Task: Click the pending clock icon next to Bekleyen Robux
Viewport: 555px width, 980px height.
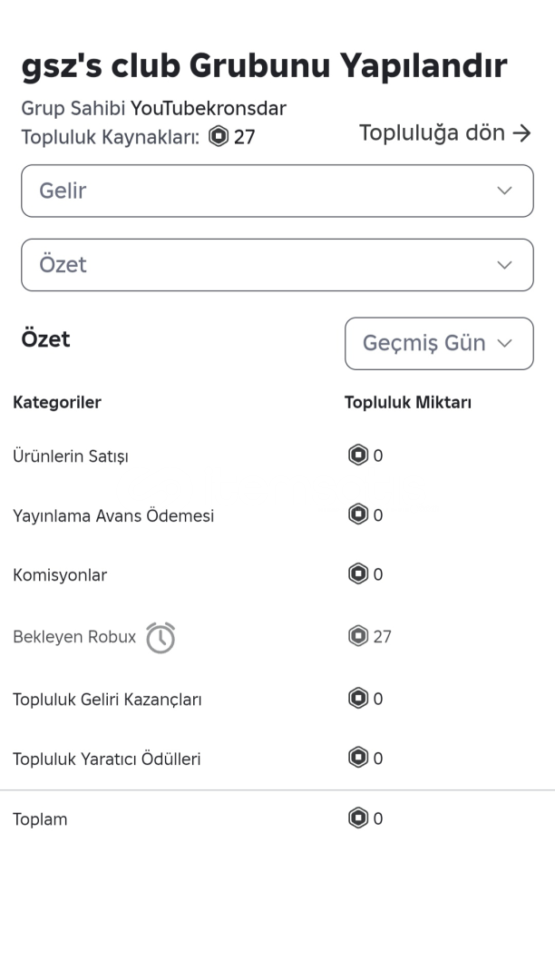Action: pyautogui.click(x=161, y=637)
